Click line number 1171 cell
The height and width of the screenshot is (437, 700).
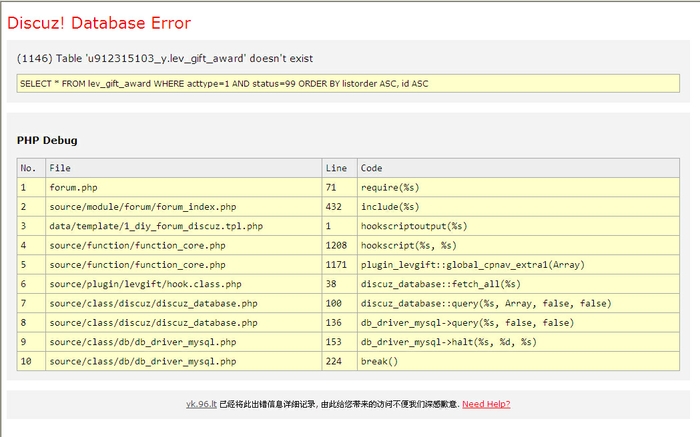(340, 265)
